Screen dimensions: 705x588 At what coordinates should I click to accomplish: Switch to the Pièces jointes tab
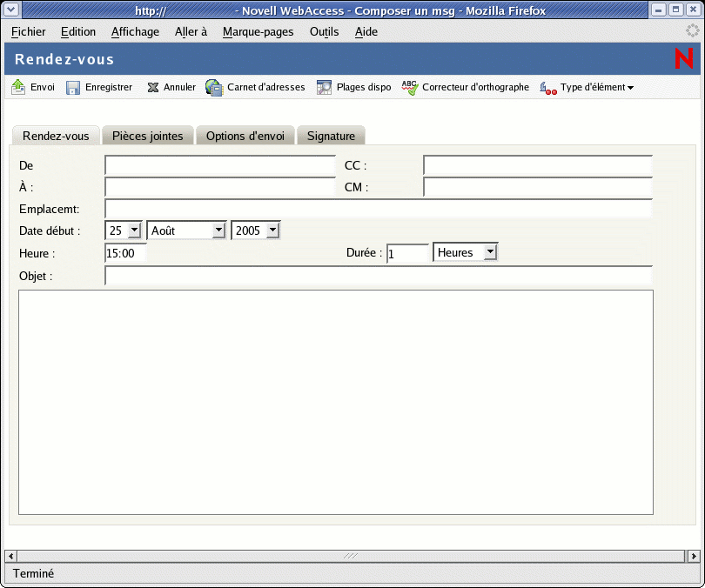click(147, 136)
